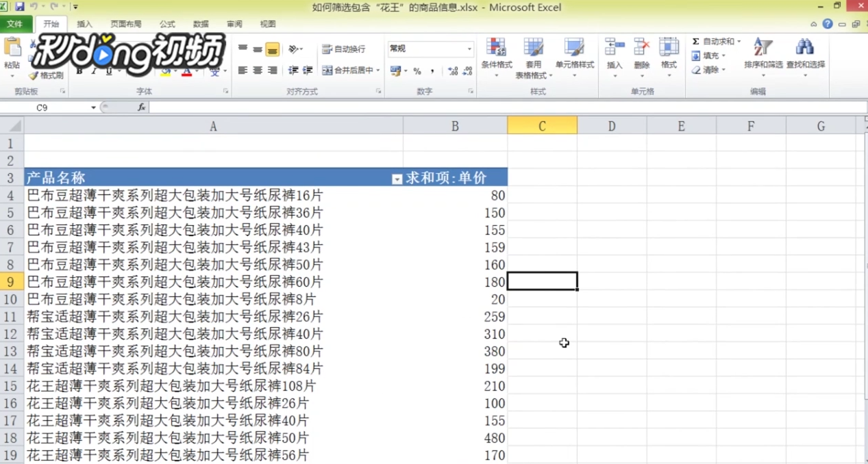Align text to top of cell
868x464 pixels.
pyautogui.click(x=243, y=49)
